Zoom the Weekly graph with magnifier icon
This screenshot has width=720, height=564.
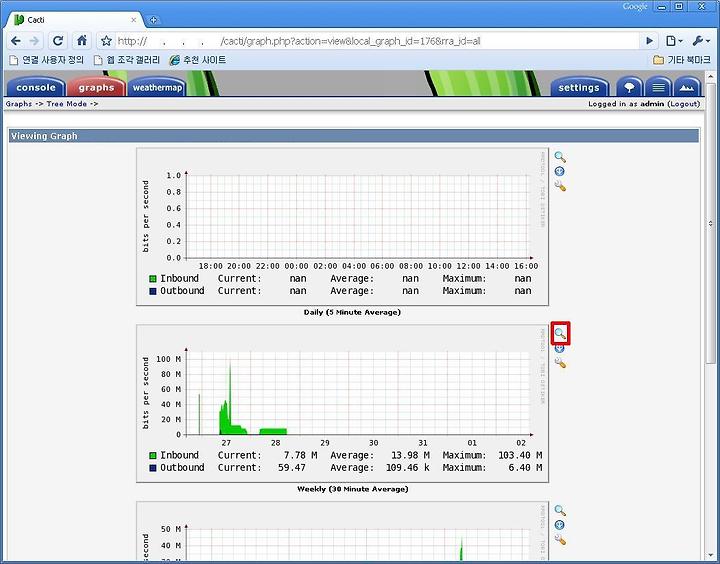pyautogui.click(x=560, y=333)
